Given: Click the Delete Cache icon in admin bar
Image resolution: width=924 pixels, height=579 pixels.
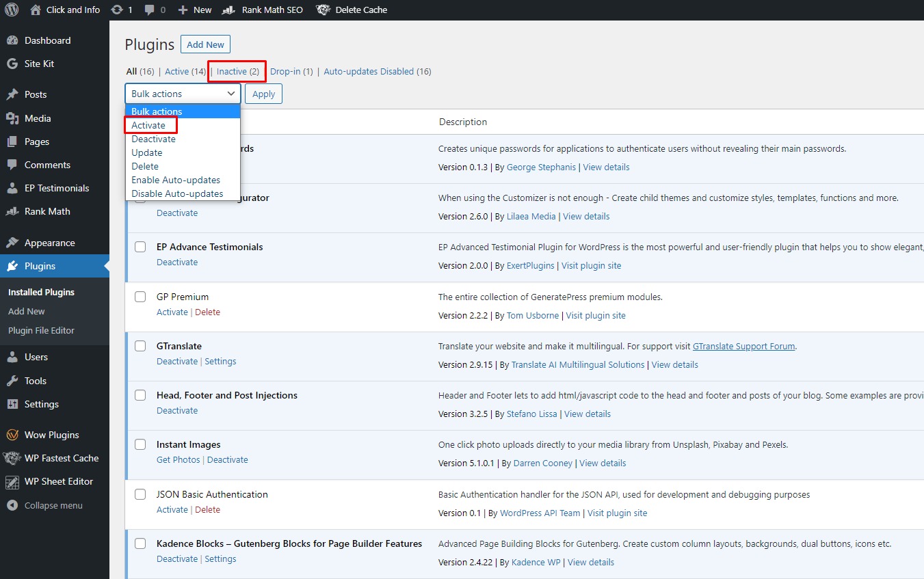Looking at the screenshot, I should [324, 10].
